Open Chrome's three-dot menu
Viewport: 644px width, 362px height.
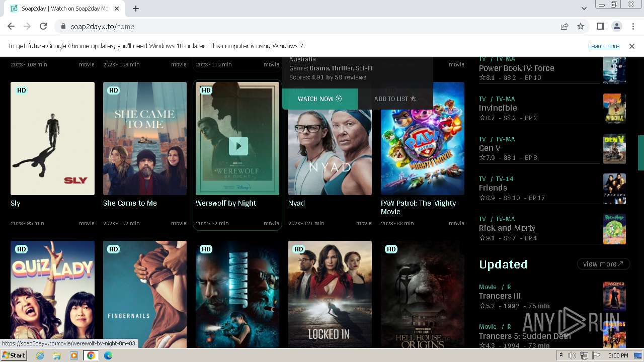[x=632, y=27]
